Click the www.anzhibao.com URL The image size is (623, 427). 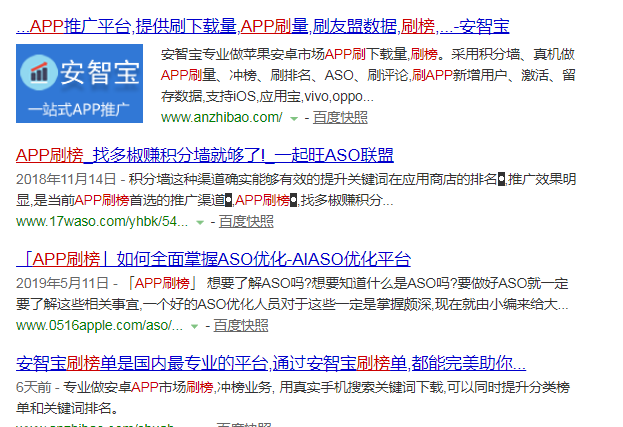(221, 118)
